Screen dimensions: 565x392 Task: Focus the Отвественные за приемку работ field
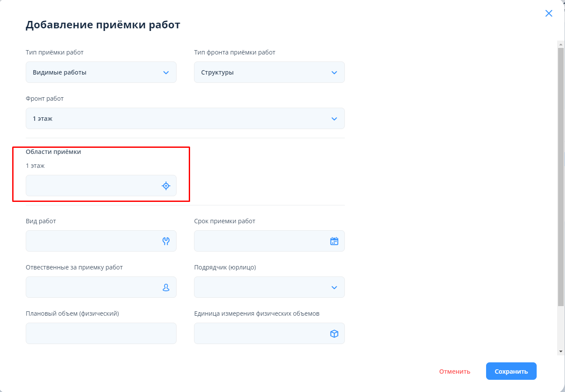(92, 287)
